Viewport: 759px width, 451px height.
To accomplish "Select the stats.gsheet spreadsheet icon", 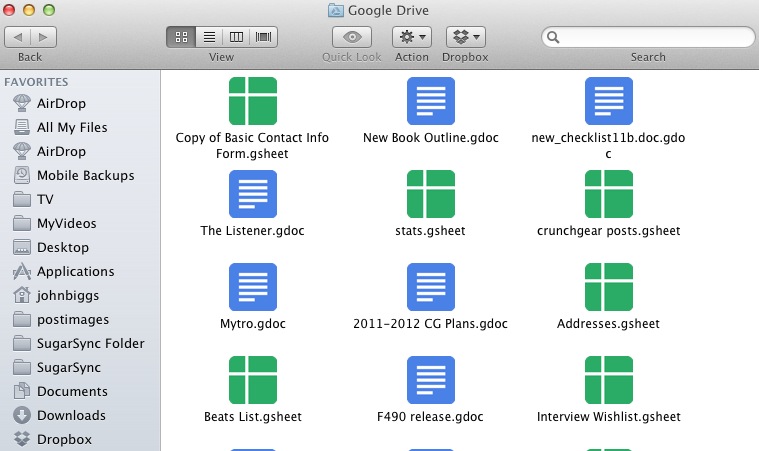I will 430,194.
